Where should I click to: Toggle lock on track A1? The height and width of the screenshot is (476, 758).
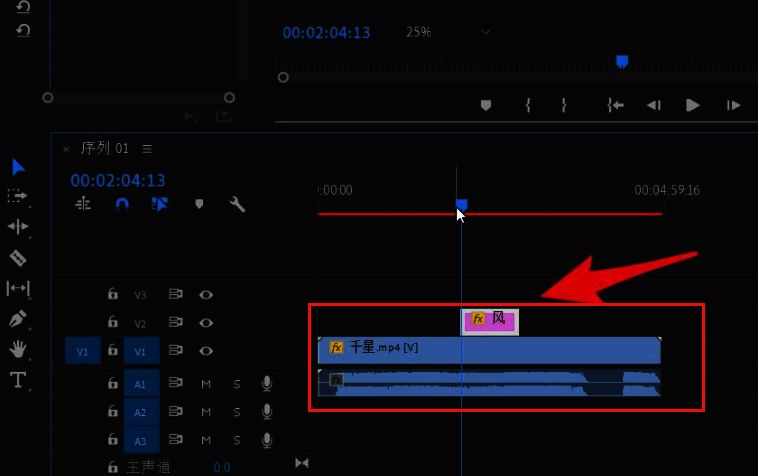point(113,383)
